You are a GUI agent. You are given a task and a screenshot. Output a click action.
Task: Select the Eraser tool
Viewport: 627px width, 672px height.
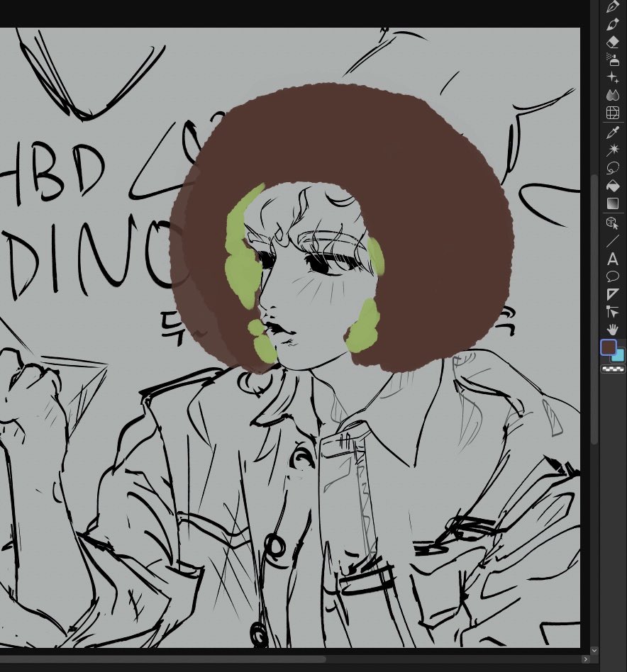click(x=613, y=42)
